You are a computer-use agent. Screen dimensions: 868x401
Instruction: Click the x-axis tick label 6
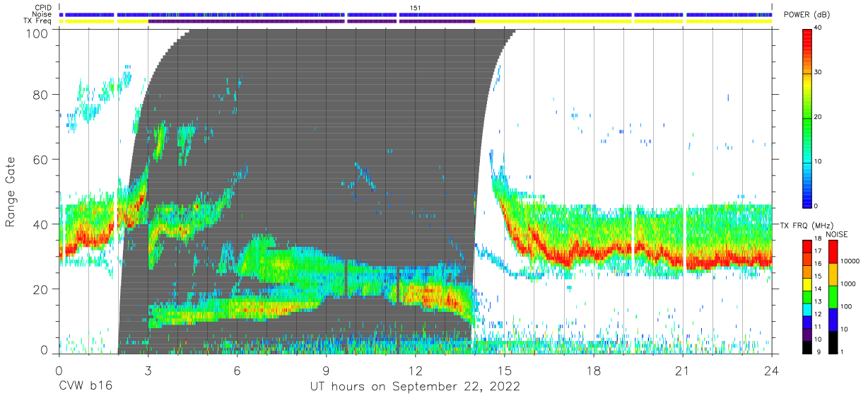coord(237,371)
